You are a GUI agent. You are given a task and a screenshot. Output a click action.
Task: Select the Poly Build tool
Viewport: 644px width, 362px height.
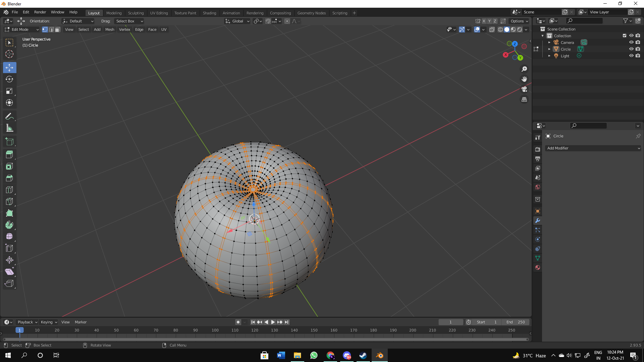point(9,213)
